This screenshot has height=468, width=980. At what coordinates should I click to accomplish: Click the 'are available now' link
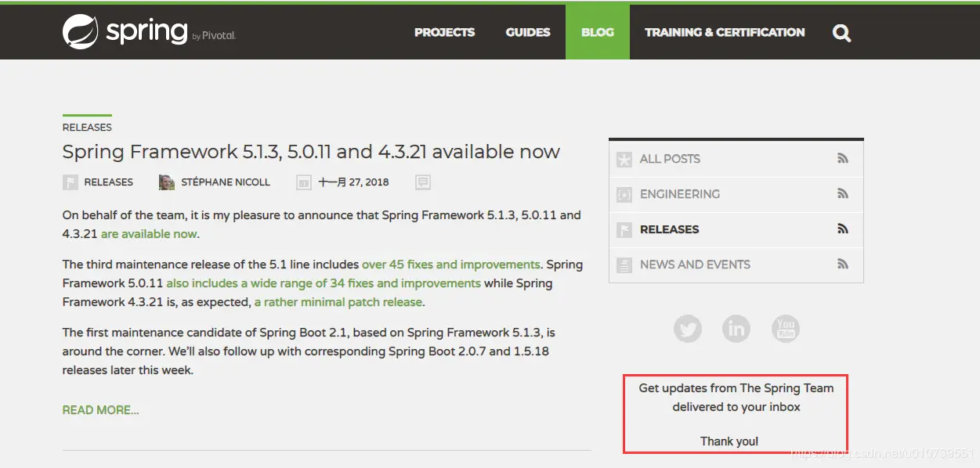tap(149, 233)
